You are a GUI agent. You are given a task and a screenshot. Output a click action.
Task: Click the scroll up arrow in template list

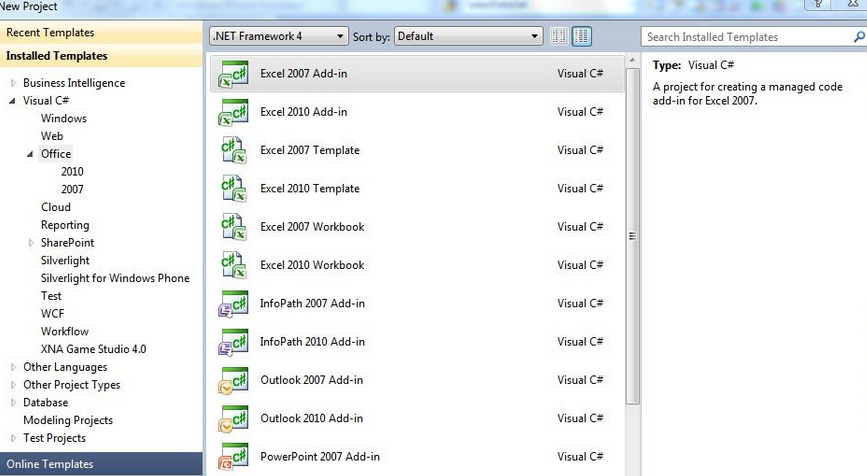(x=633, y=60)
